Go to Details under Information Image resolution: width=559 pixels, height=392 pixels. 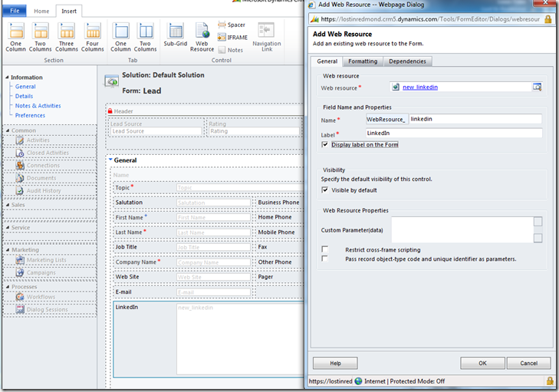click(x=24, y=97)
